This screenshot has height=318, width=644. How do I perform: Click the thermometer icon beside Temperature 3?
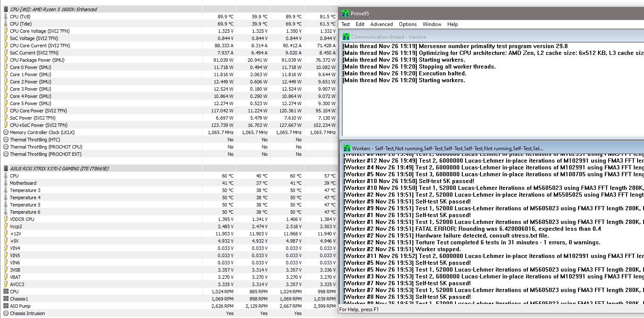(6, 190)
